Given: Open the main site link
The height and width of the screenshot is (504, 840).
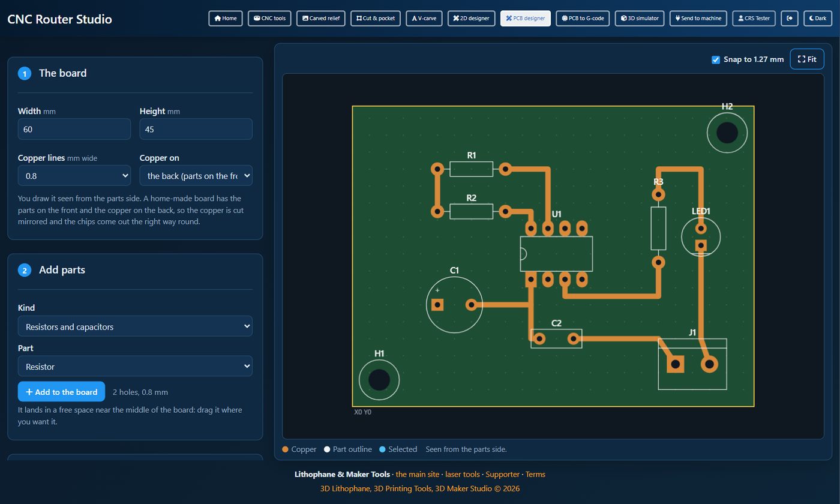Looking at the screenshot, I should pyautogui.click(x=417, y=474).
